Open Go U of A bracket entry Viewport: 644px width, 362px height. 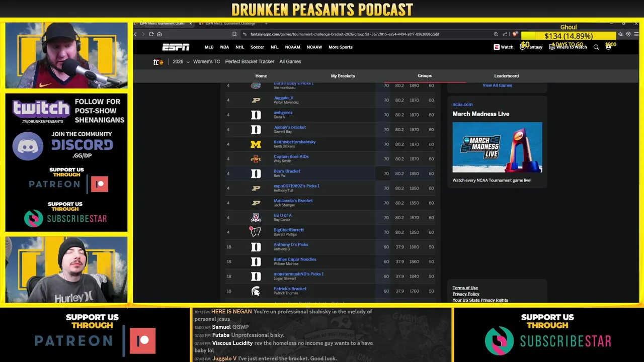coord(282,215)
